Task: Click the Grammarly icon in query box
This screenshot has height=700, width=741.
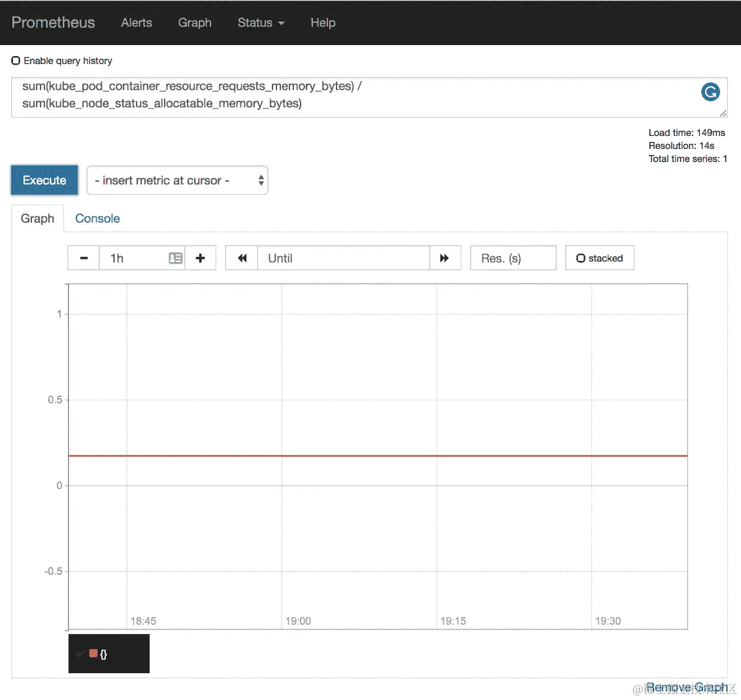Action: coord(710,92)
